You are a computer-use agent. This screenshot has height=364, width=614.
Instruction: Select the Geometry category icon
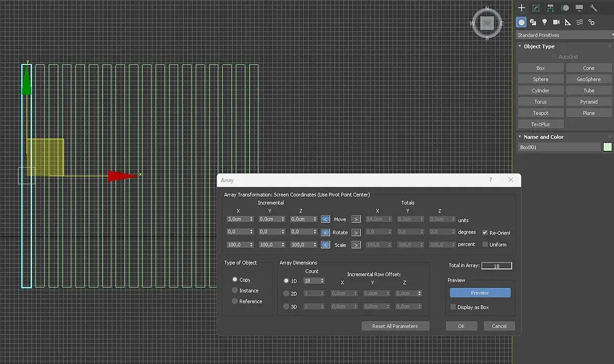coord(521,22)
